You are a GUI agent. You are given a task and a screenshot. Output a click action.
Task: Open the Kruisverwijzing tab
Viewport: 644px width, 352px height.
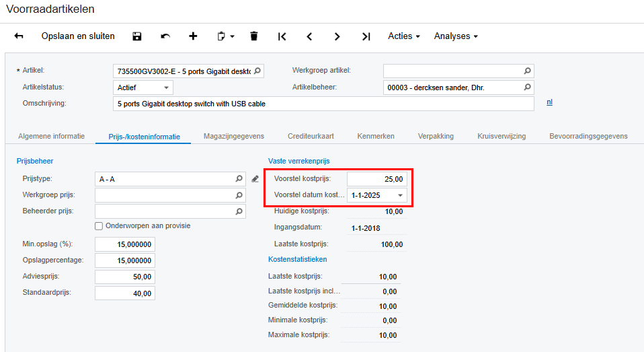[x=501, y=136]
